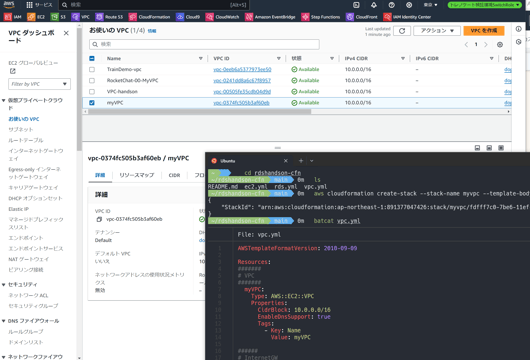Image resolution: width=530 pixels, height=360 pixels.
Task: Open the Filter by VPC dropdown
Action: (39, 84)
